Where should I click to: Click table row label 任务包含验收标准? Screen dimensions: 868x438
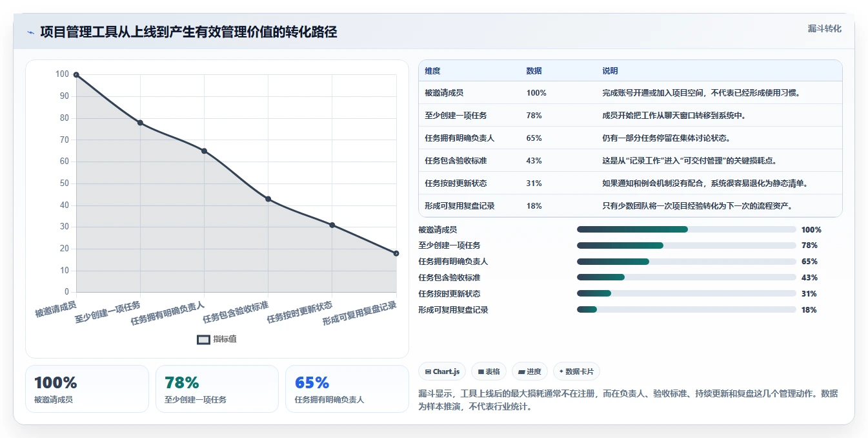456,161
